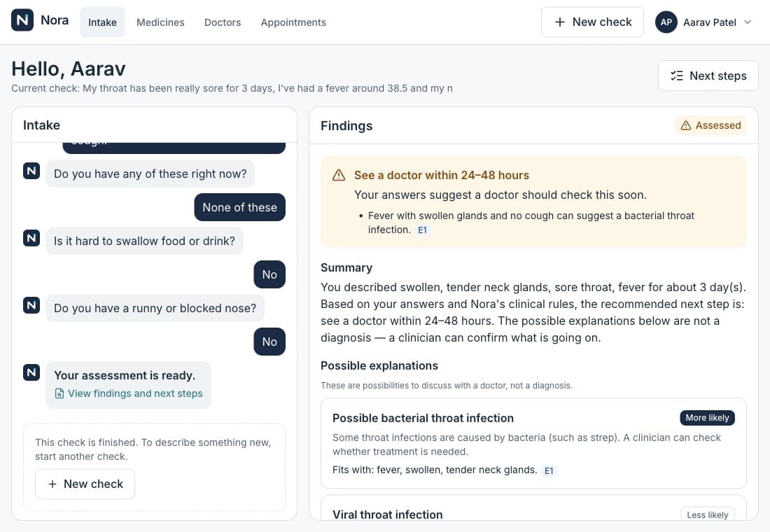Click 'Your assessment is ready.' message
Screen dimensions: 770x532
[x=124, y=375]
